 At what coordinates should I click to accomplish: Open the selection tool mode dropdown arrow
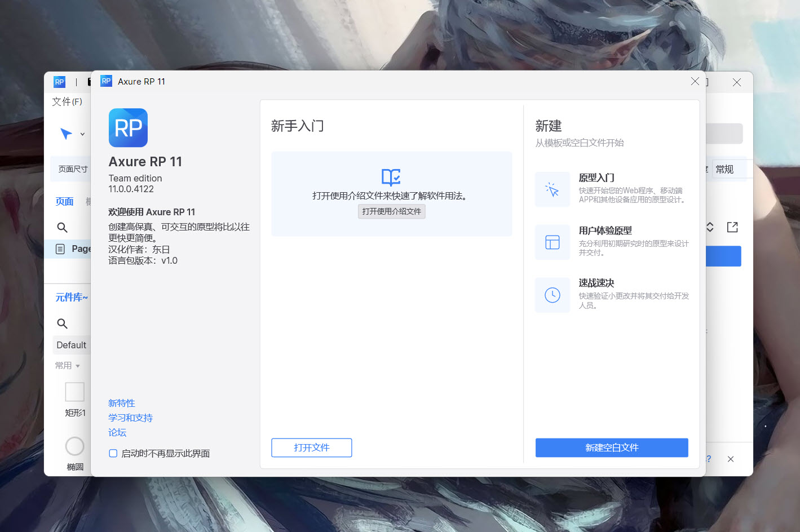(x=82, y=134)
